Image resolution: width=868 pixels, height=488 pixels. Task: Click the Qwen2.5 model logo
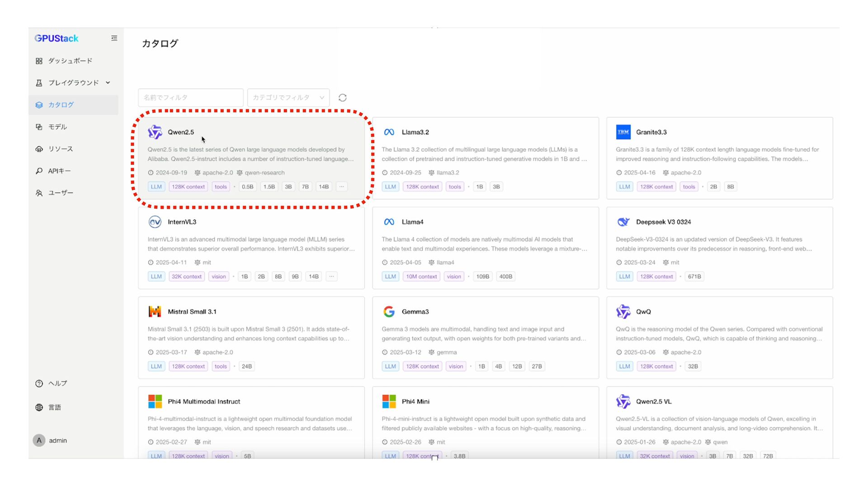coord(155,132)
